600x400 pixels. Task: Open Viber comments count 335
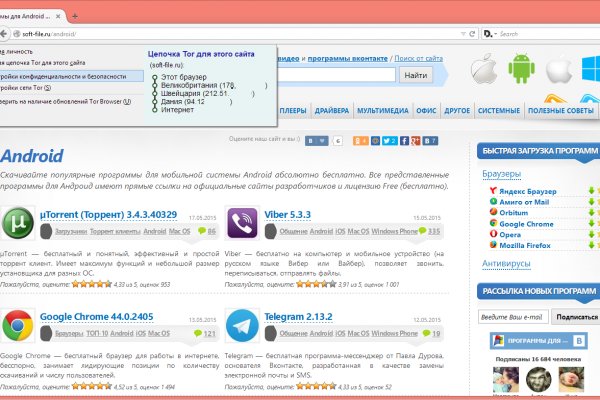(x=429, y=231)
